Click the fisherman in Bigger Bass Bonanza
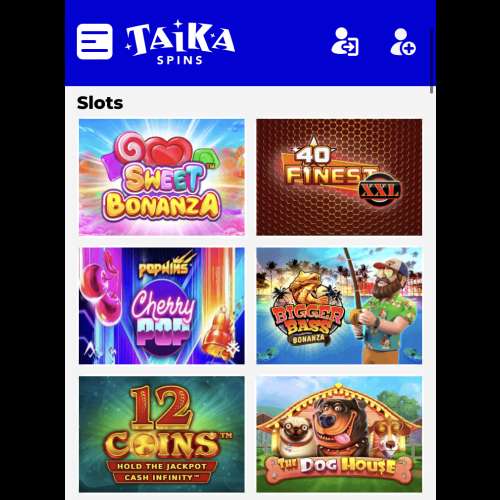Screen dimensions: 500x500 [x=388, y=310]
